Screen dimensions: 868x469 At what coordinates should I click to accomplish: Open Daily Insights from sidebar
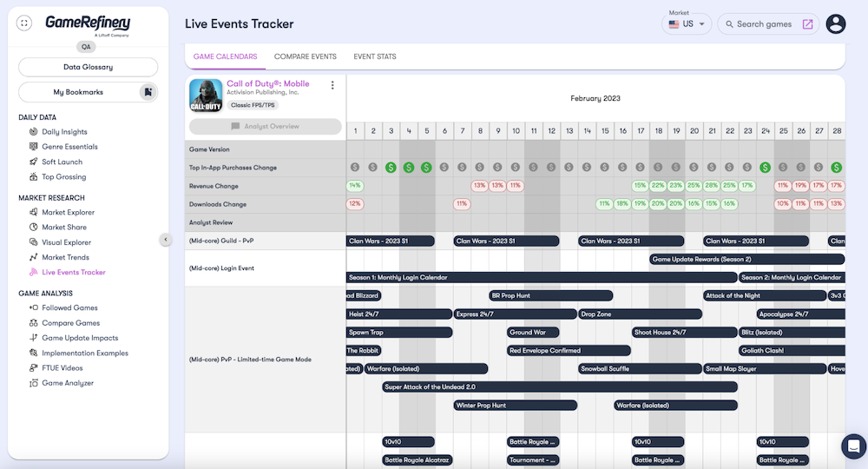[64, 132]
